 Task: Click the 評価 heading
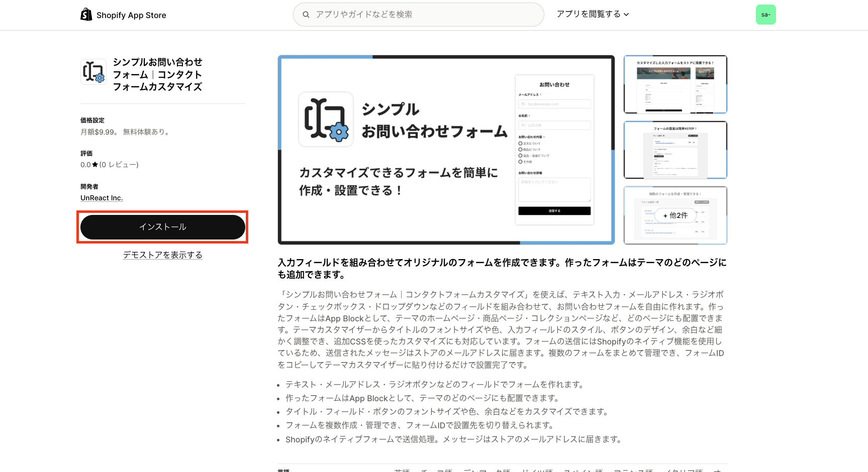pyautogui.click(x=86, y=154)
